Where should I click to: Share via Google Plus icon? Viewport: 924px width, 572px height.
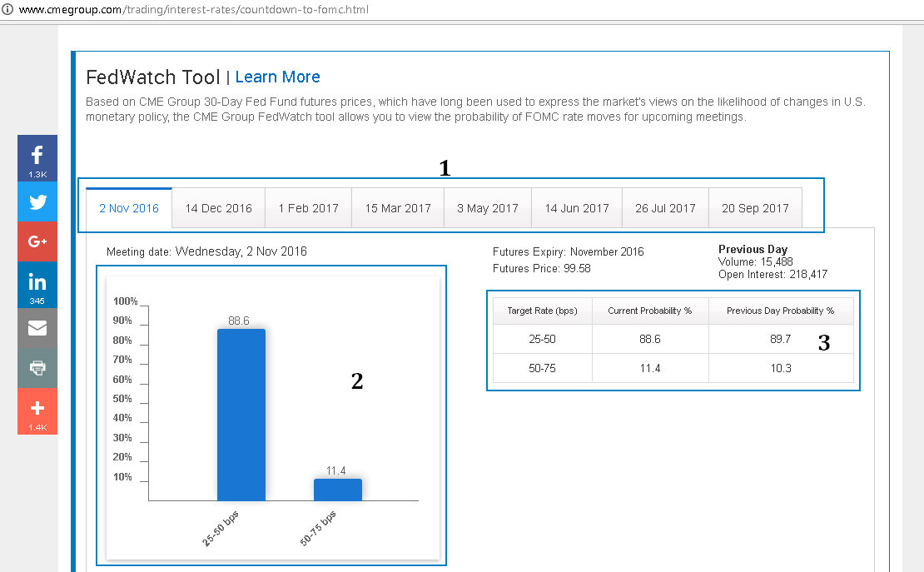37,241
